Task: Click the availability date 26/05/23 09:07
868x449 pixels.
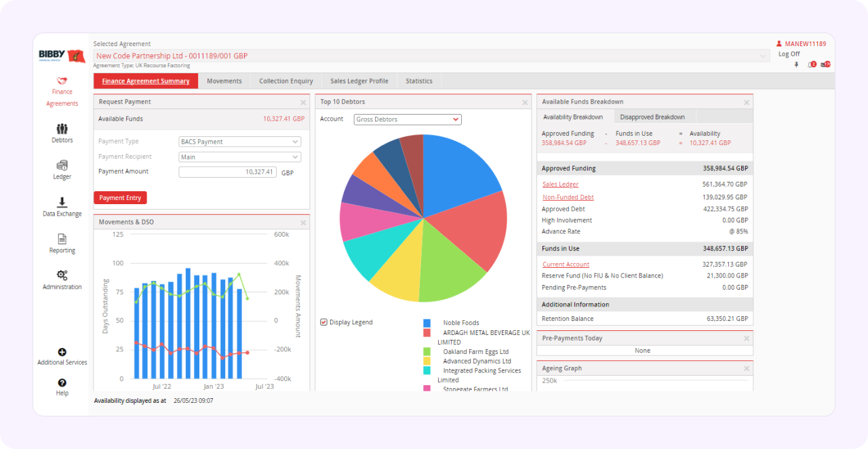Action: (193, 401)
